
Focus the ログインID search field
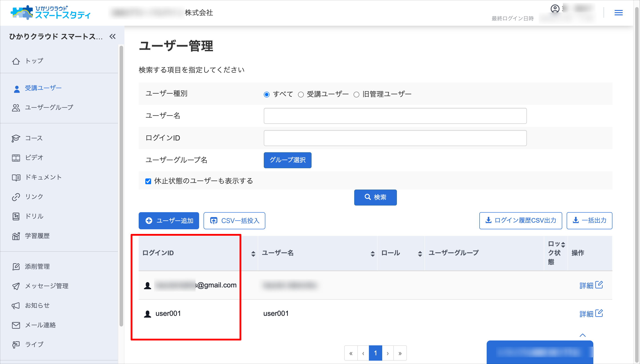395,138
